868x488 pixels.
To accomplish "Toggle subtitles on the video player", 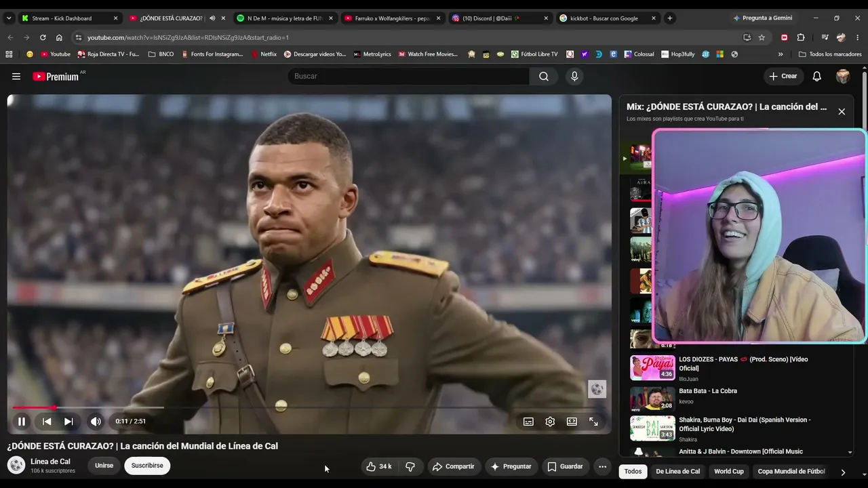I will tap(528, 422).
